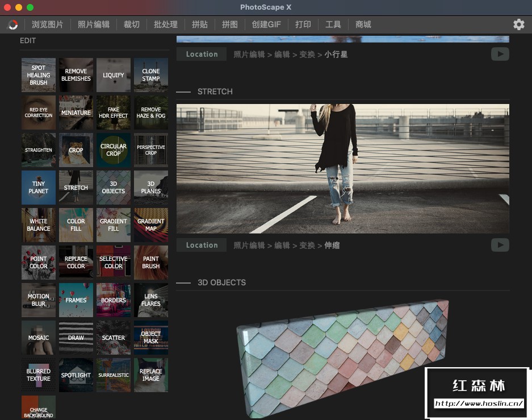Play the Tiny Planet tutorial video

(x=500, y=54)
